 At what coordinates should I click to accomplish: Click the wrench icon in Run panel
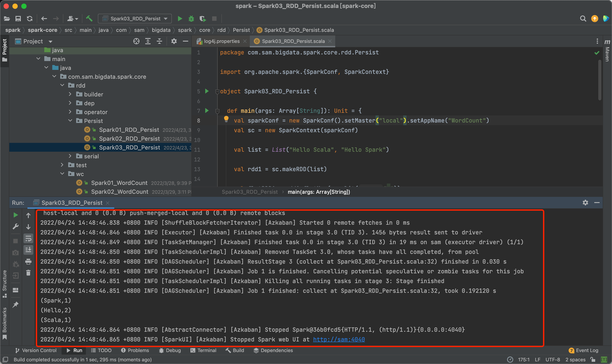pos(15,226)
